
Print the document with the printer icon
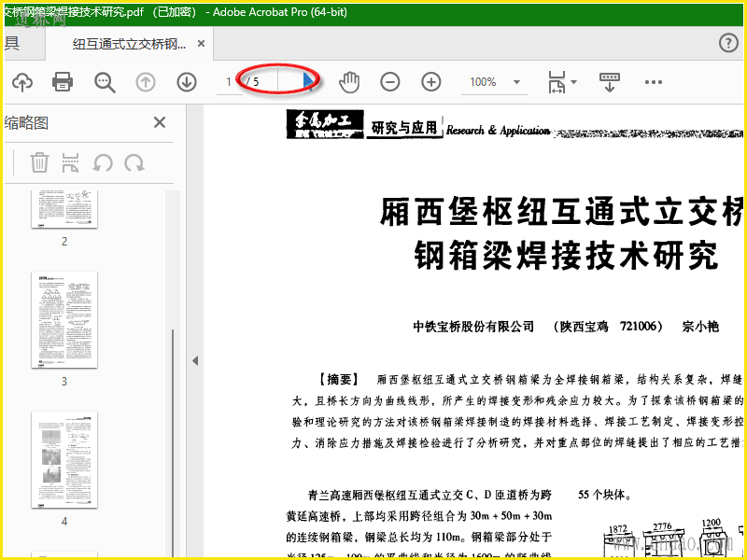pyautogui.click(x=63, y=82)
